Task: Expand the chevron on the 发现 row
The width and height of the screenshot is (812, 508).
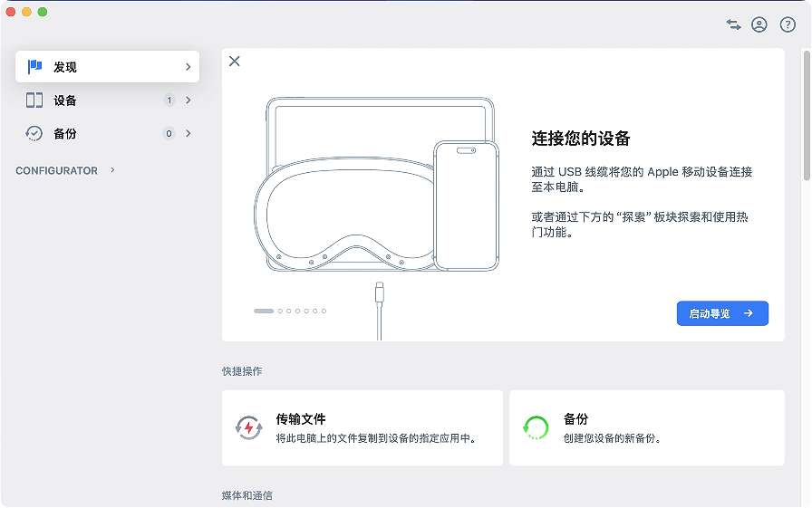Action: [x=188, y=67]
